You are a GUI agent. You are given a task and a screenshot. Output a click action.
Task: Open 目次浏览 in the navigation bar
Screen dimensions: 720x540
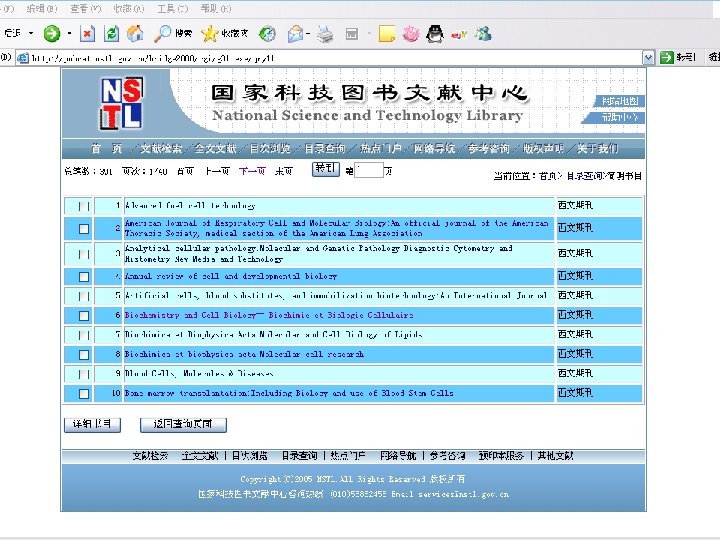tap(270, 149)
